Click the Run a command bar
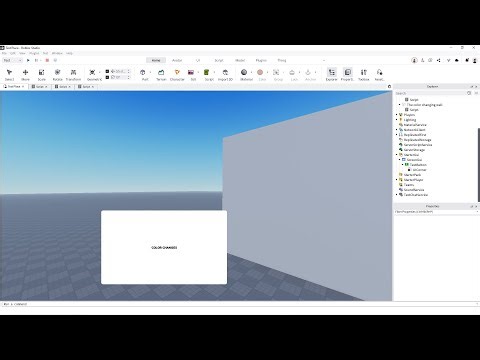480x360 pixels. pyautogui.click(x=240, y=304)
